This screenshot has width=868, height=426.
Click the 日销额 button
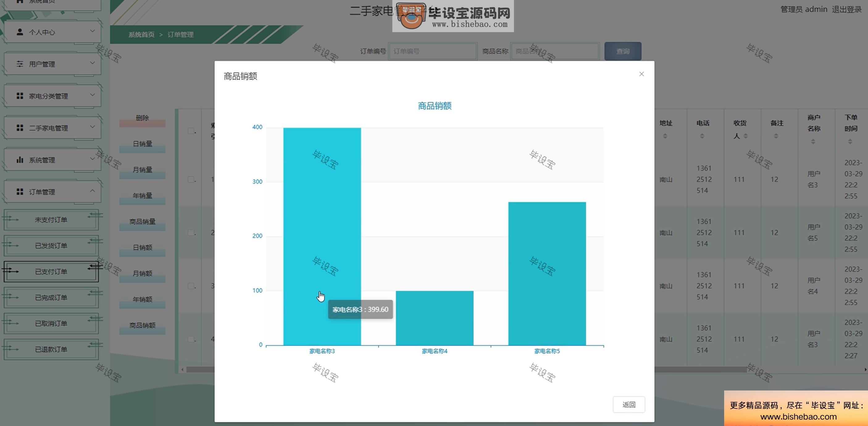(142, 249)
